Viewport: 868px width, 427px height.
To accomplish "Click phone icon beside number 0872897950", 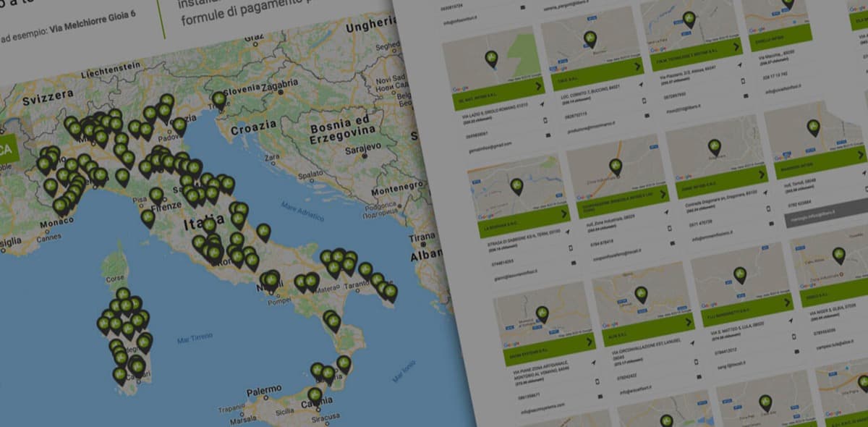I will point(744,80).
